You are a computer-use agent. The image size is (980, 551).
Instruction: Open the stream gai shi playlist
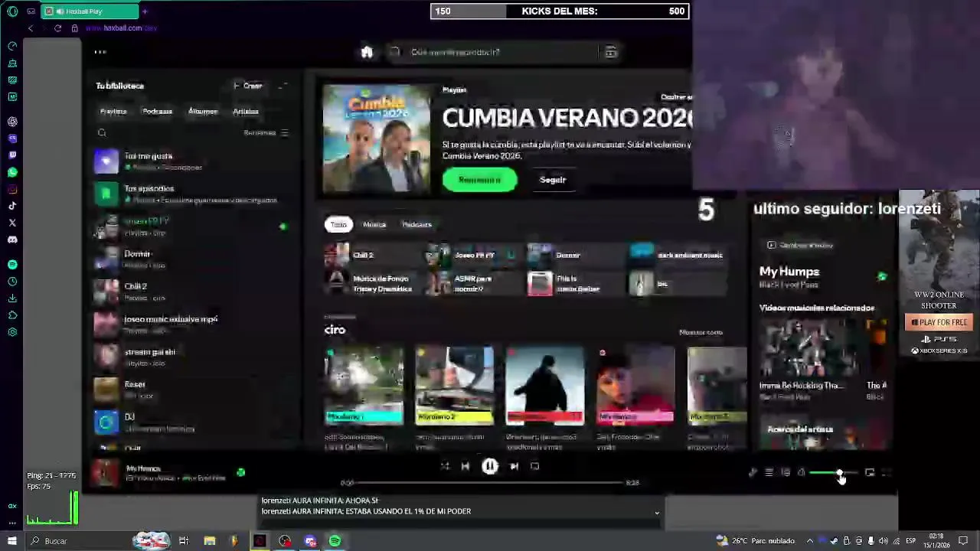[x=191, y=357]
